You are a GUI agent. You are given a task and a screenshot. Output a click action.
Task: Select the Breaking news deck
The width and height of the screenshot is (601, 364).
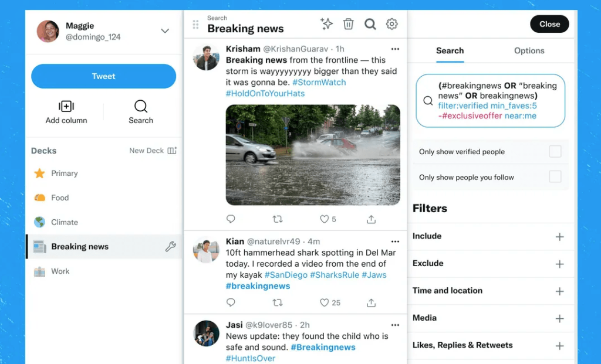103,247
